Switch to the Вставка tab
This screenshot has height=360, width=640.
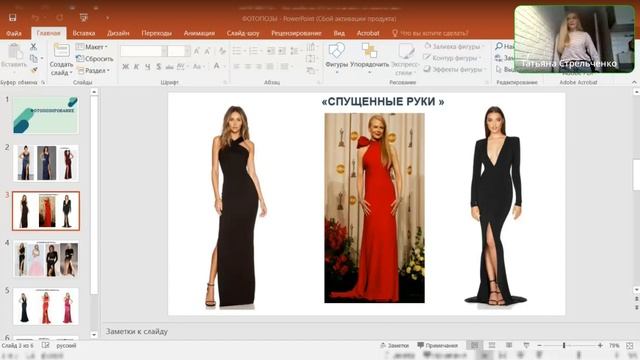pyautogui.click(x=84, y=33)
